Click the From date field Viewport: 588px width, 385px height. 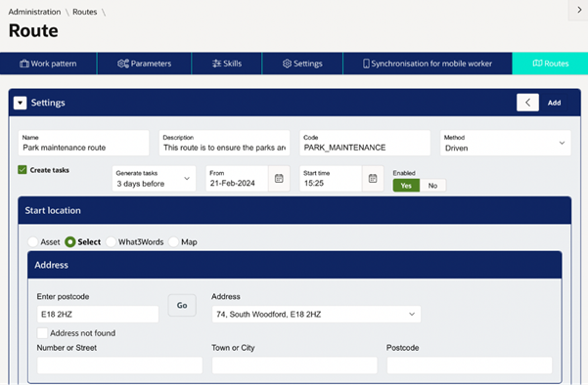click(237, 179)
